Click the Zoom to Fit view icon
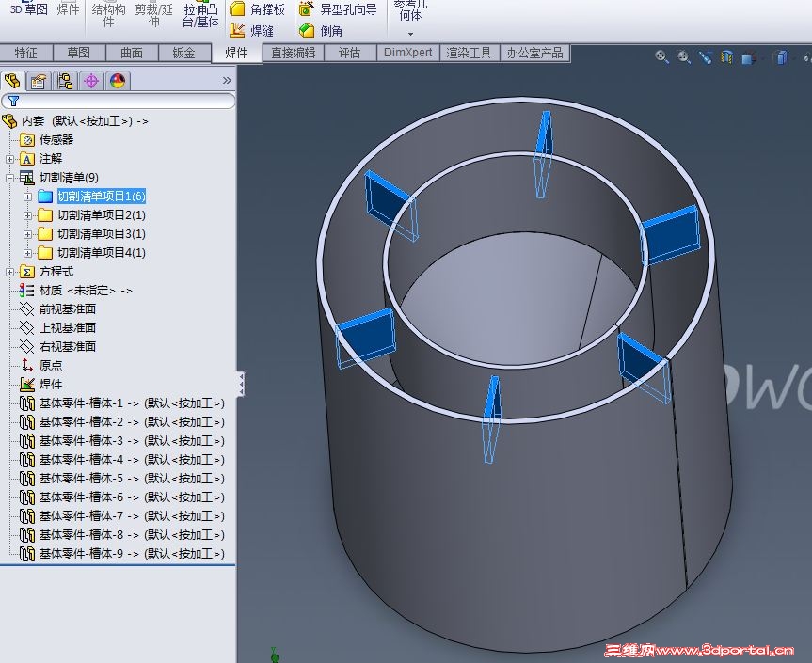This screenshot has height=663, width=812. [x=661, y=57]
